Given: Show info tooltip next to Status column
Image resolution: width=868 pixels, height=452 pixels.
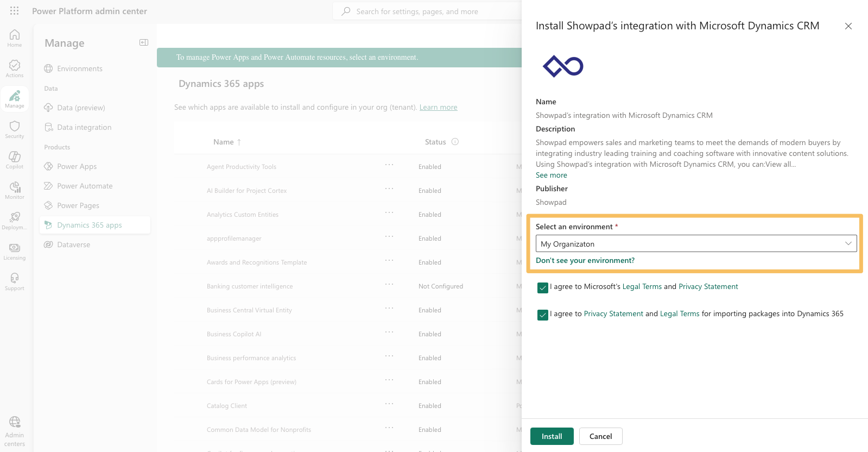Looking at the screenshot, I should point(455,142).
